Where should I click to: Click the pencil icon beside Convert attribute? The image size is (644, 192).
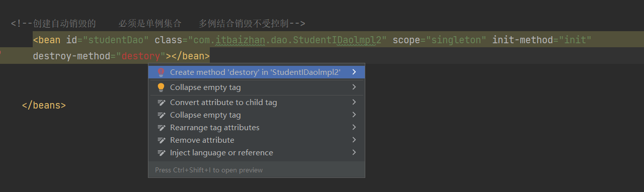coord(162,103)
